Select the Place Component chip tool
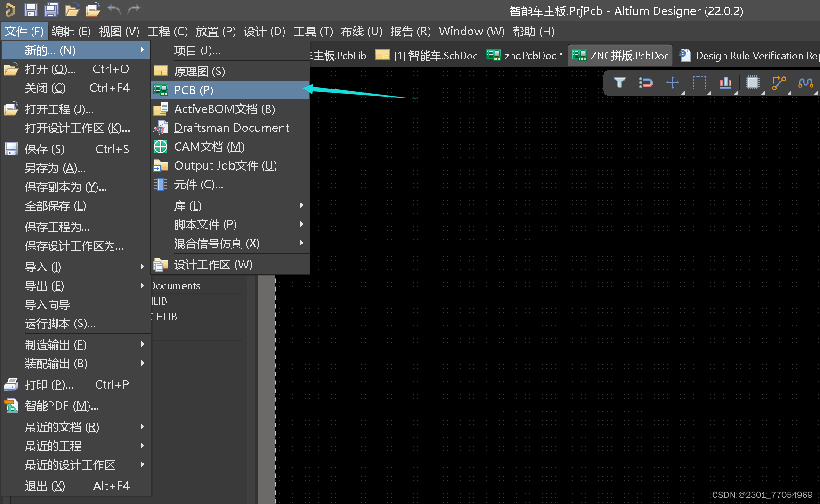820x504 pixels. click(x=753, y=83)
